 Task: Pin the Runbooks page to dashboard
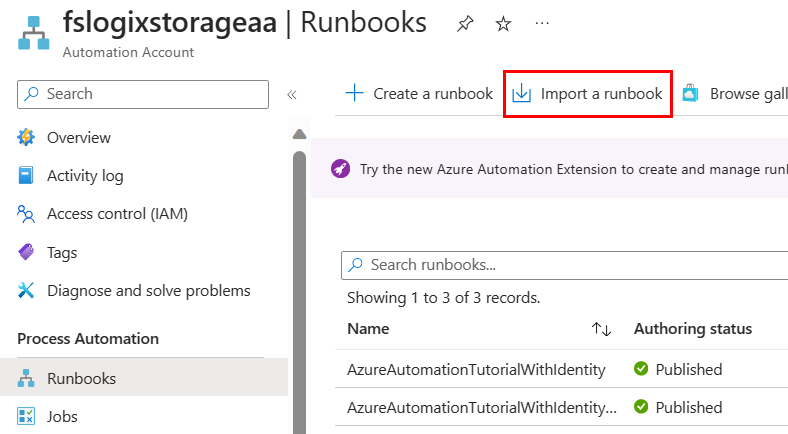(465, 24)
